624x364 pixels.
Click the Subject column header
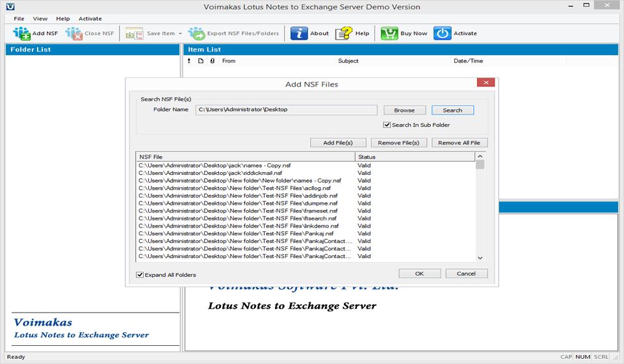(393, 61)
